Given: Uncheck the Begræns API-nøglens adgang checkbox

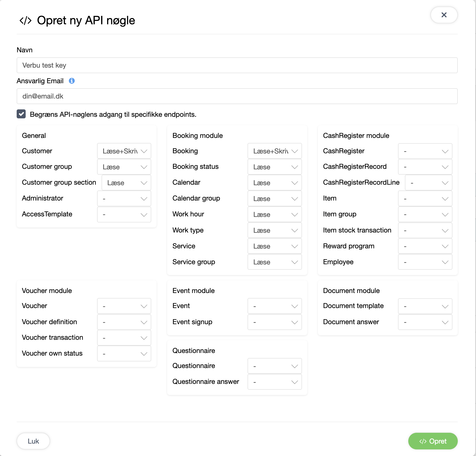Looking at the screenshot, I should [21, 114].
